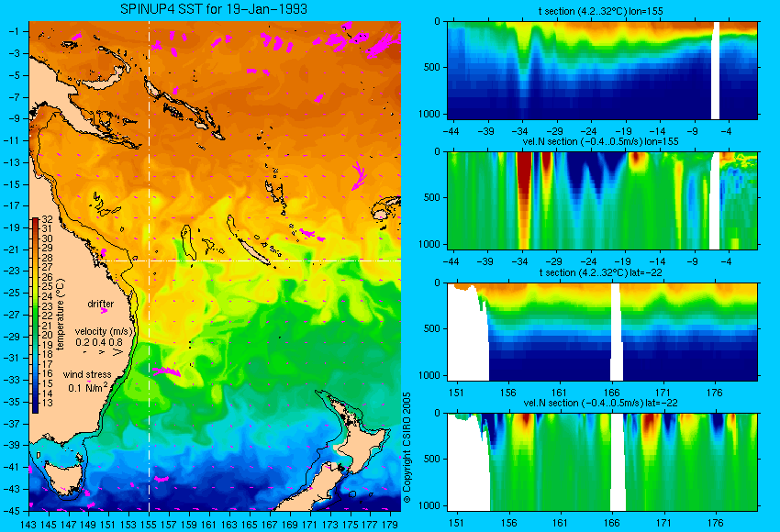This screenshot has width=780, height=532.
Task: Click the 't section (4.2..32°C) lon=155' heading
Action: point(600,11)
